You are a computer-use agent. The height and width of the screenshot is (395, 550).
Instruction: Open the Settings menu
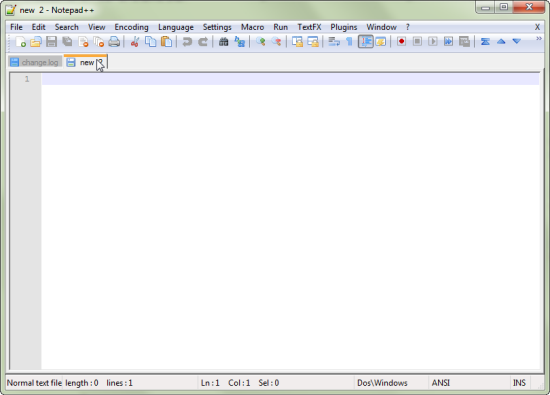217,27
